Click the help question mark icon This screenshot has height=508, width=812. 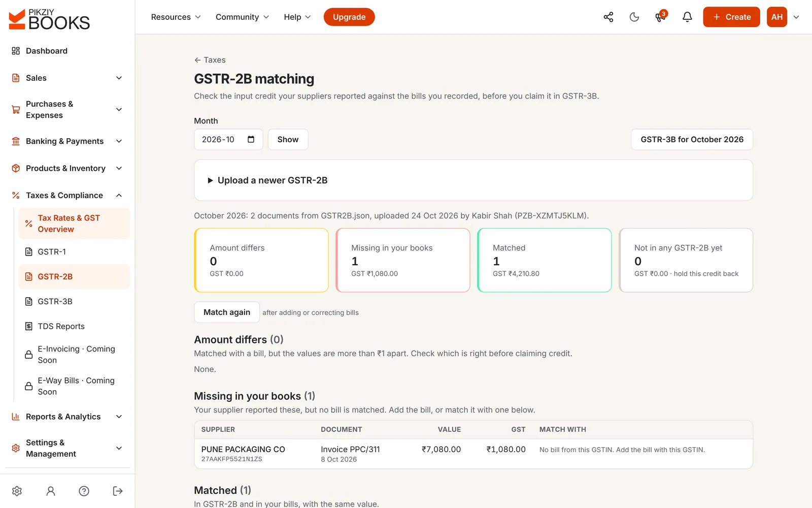pyautogui.click(x=84, y=491)
